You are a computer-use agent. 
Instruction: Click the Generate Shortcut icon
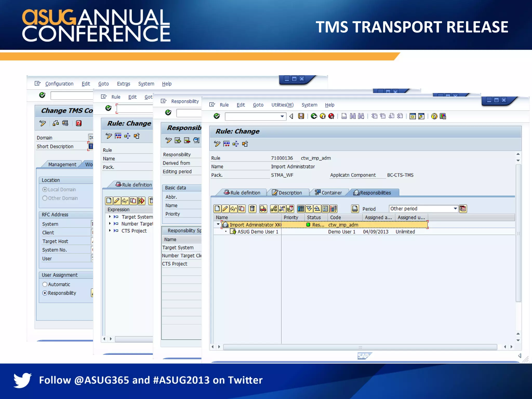pos(421,116)
